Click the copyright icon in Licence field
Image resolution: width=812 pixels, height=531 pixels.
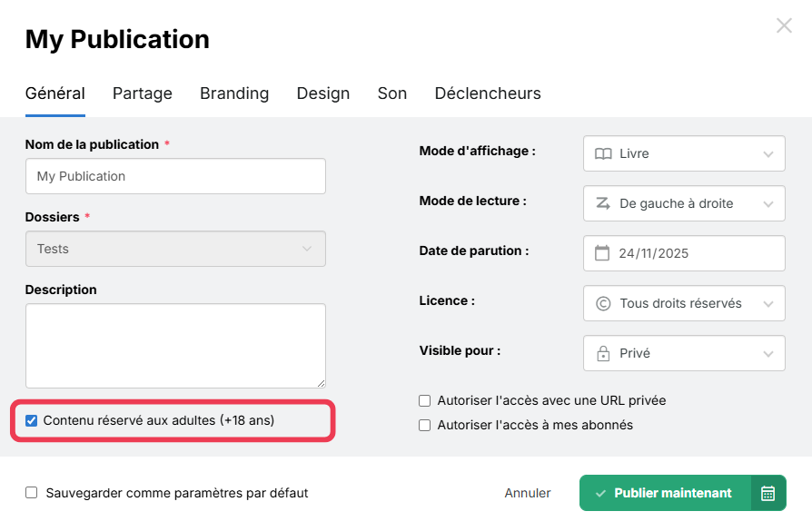tap(603, 303)
